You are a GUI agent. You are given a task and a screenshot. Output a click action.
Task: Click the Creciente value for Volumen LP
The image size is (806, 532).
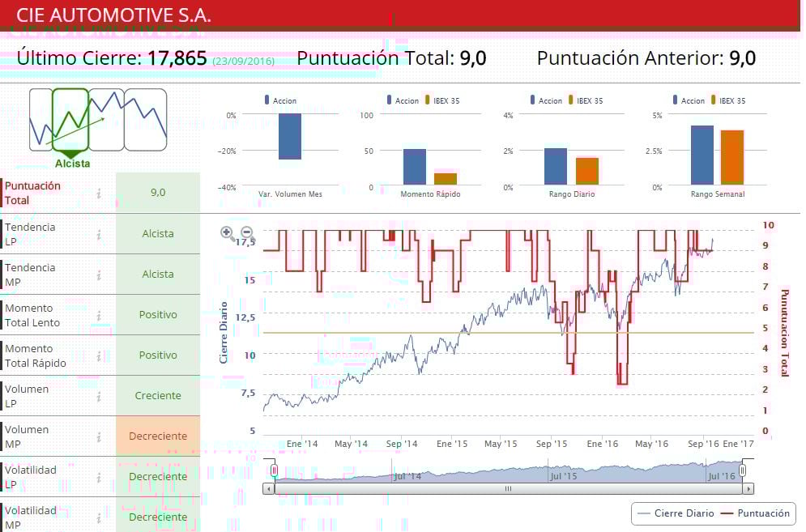tap(158, 396)
